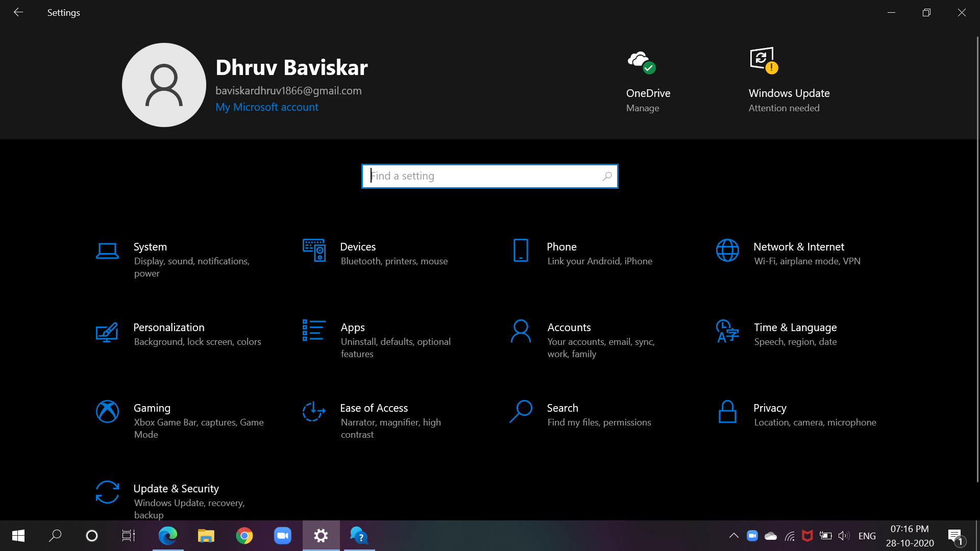Open the Apps list icon
The height and width of the screenshot is (551, 980).
(x=314, y=330)
